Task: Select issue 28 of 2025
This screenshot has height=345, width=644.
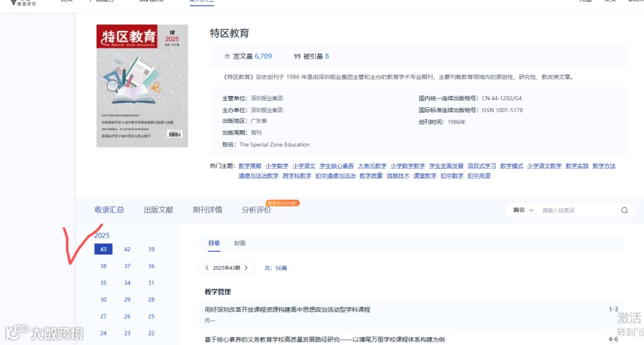Action: (151, 300)
